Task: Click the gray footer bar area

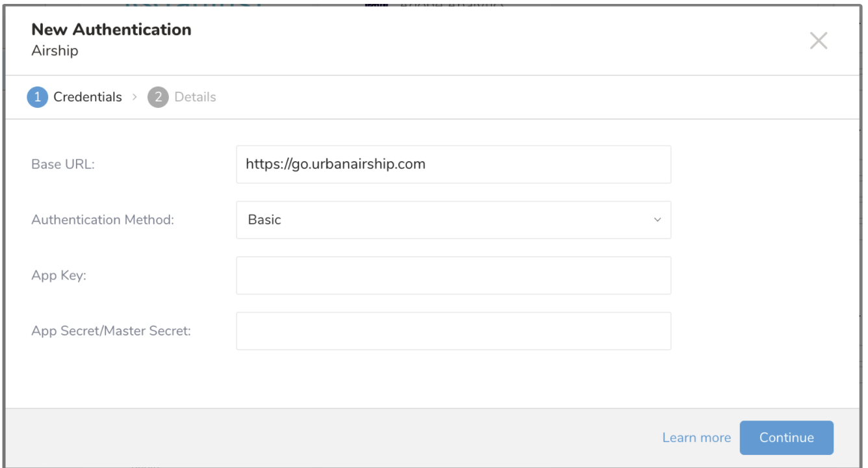Action: (x=325, y=437)
